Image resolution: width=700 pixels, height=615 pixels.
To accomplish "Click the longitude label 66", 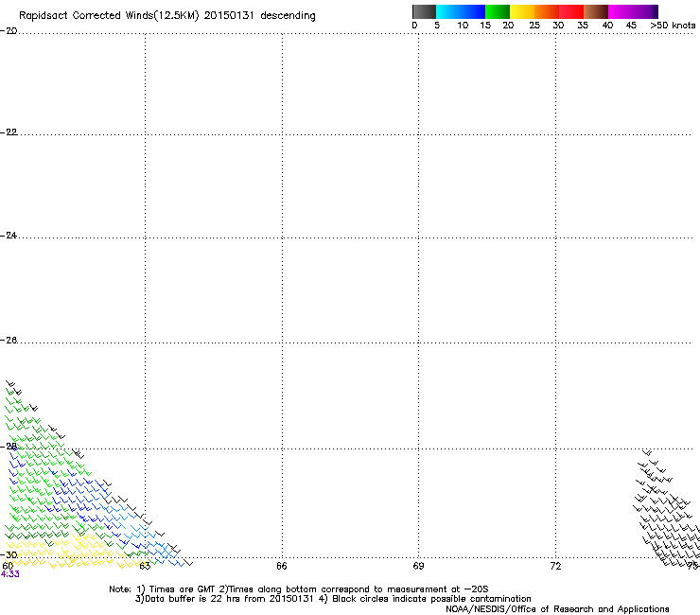I will click(x=282, y=567).
